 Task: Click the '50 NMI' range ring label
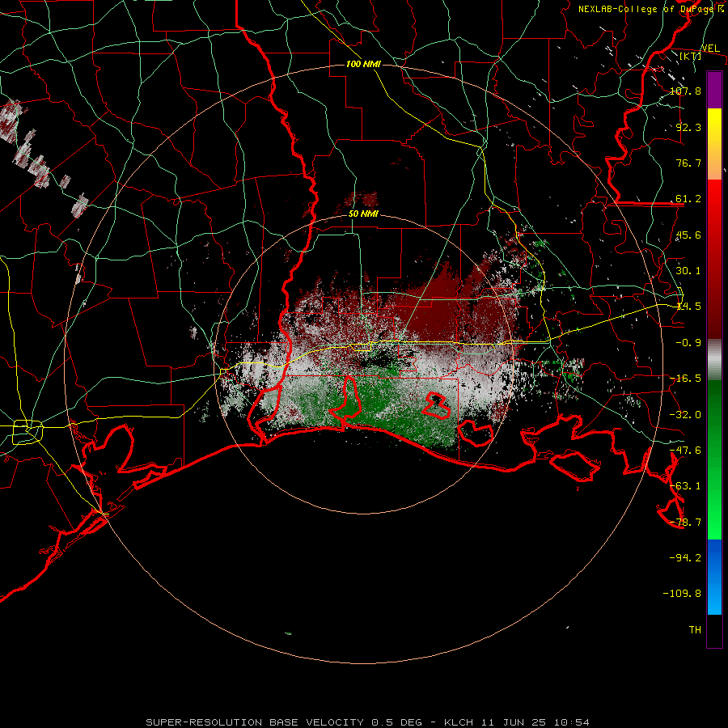(363, 214)
